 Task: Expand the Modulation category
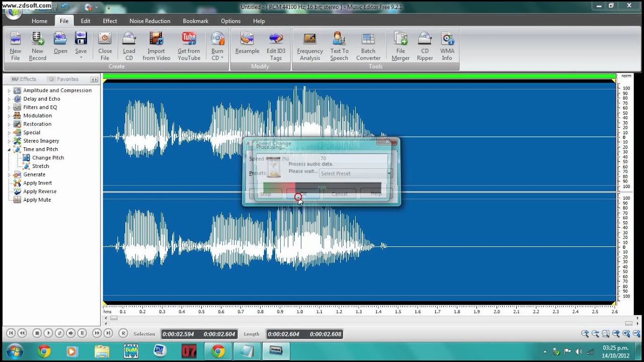click(x=9, y=116)
